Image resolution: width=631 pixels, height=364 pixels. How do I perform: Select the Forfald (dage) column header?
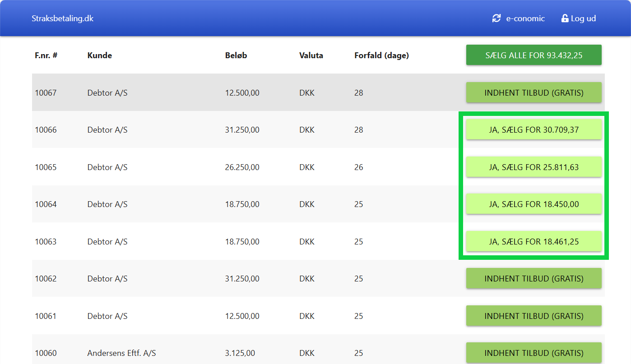pyautogui.click(x=381, y=55)
